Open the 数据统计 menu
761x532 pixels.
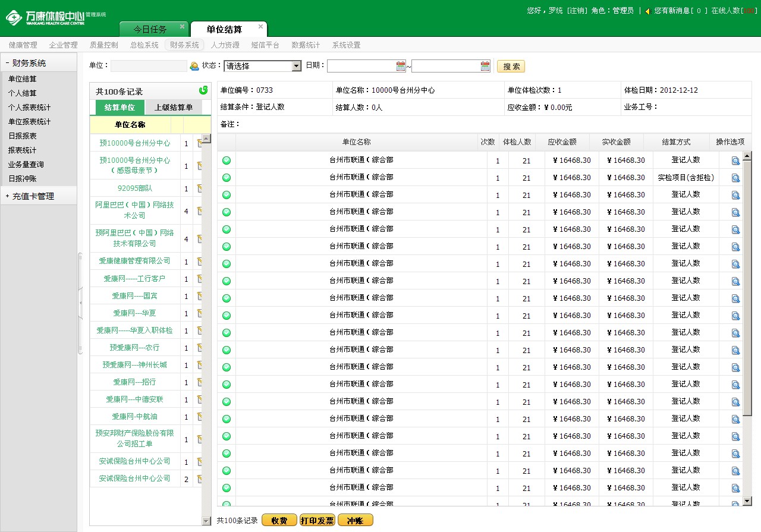click(306, 45)
